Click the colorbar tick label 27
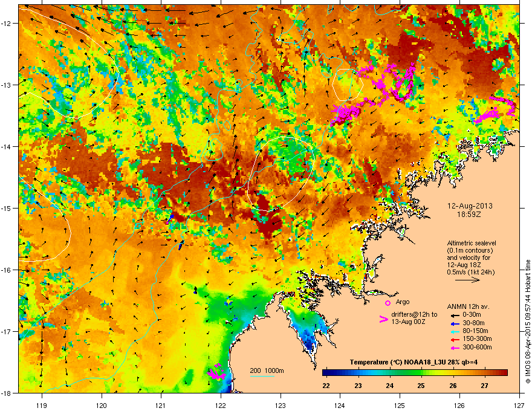 (x=484, y=385)
